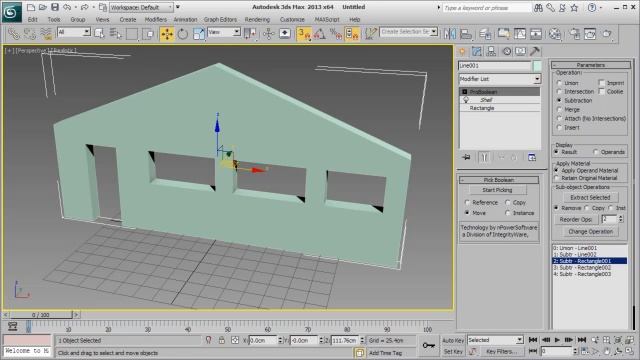
Task: Click the Select by Name icon
Action: (x=116, y=34)
